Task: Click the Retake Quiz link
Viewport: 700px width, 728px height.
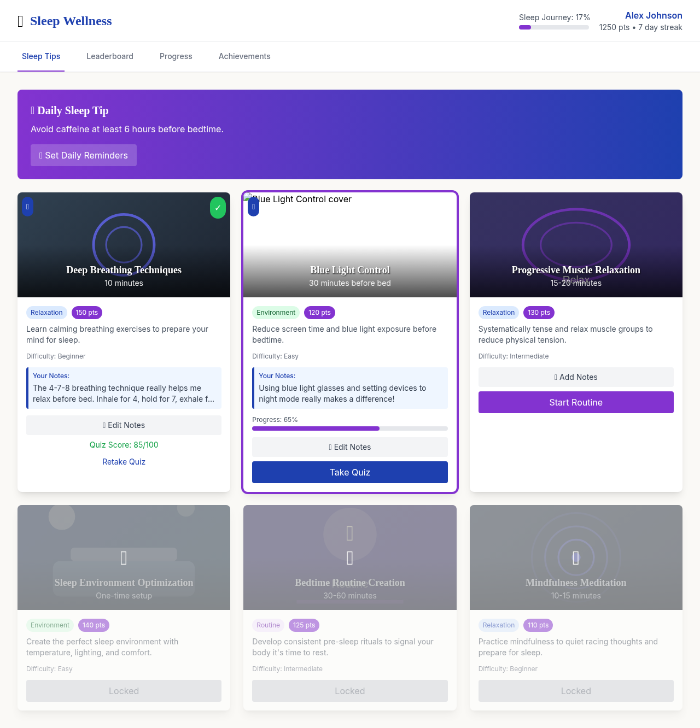Action: tap(124, 462)
